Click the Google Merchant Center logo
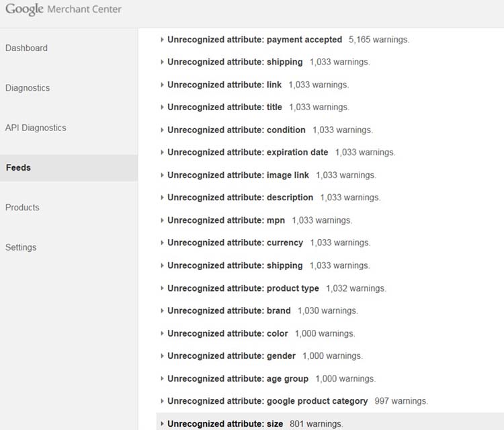504x430 pixels. 63,9
